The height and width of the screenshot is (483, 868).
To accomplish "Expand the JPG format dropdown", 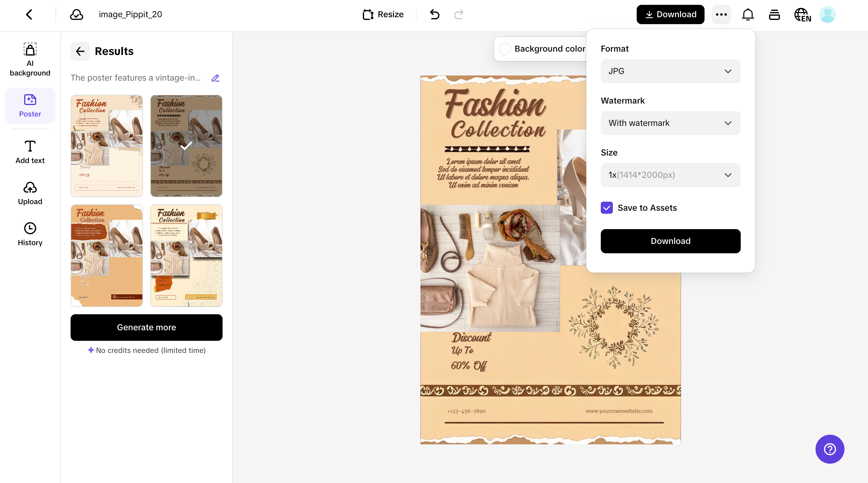I will (670, 71).
